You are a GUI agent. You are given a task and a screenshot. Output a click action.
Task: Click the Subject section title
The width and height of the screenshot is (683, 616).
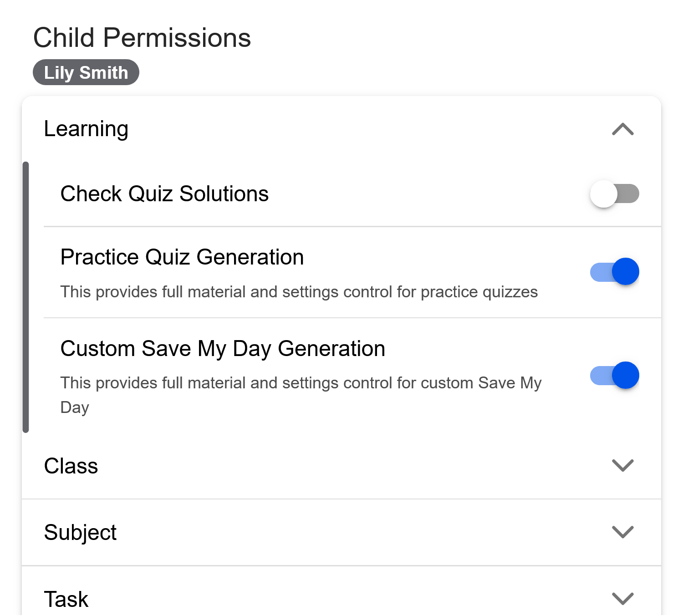coord(80,532)
